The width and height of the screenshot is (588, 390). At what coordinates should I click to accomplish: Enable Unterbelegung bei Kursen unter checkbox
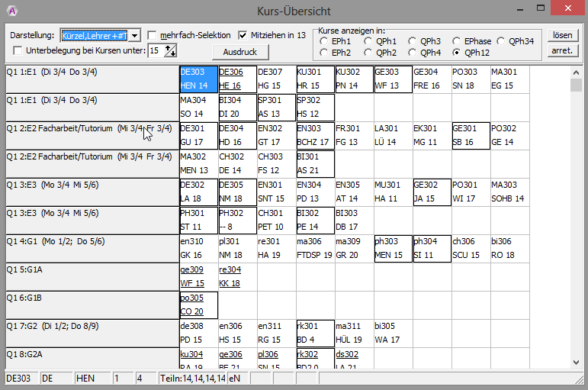[x=18, y=50]
